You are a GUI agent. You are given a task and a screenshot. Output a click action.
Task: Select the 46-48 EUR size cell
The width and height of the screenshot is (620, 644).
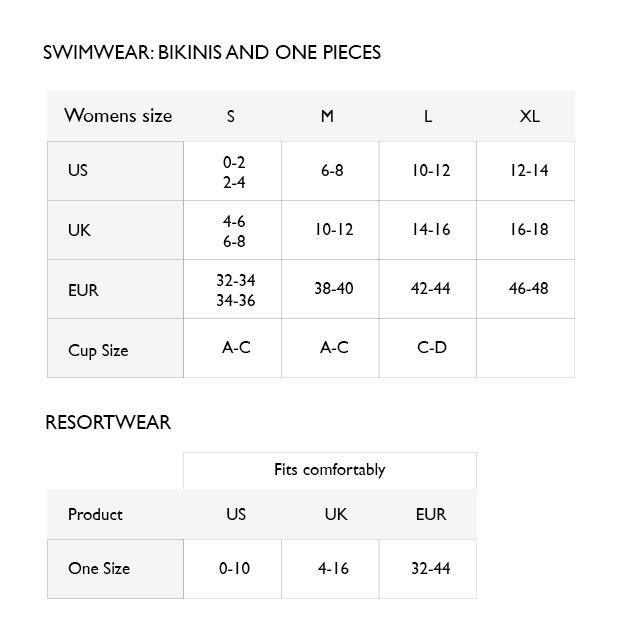528,288
